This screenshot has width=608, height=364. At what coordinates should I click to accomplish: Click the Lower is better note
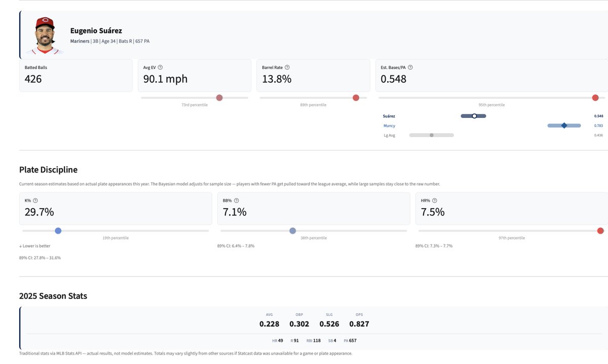[x=35, y=246]
